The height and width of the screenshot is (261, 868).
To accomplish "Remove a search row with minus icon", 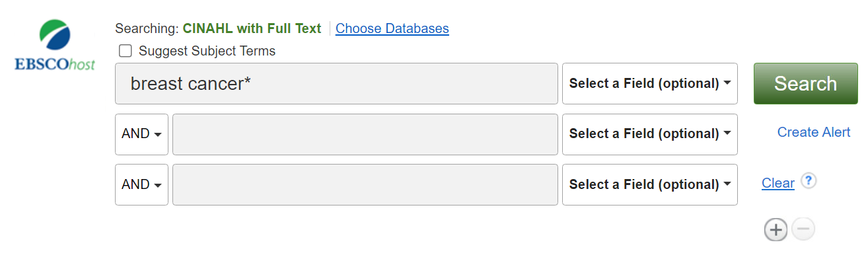I will [803, 229].
